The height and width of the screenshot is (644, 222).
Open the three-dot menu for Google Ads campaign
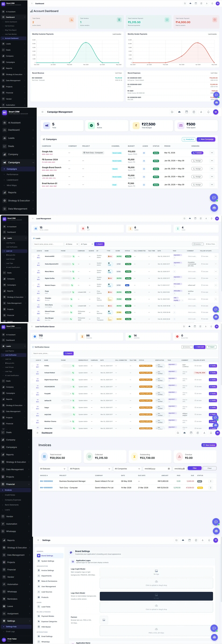tap(212, 153)
